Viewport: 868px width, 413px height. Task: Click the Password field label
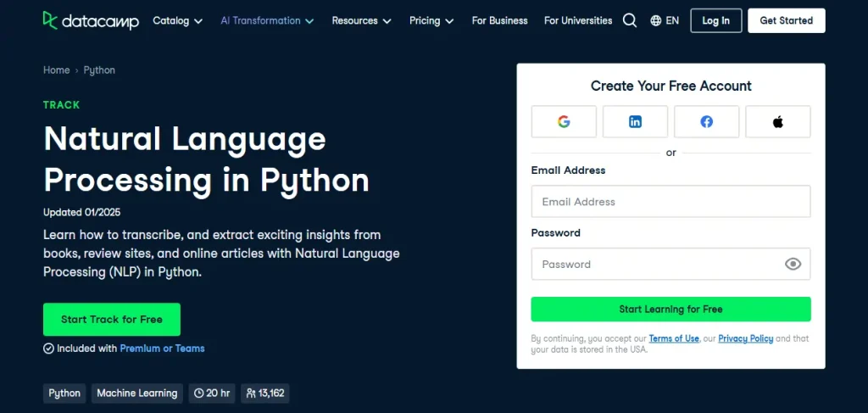556,232
